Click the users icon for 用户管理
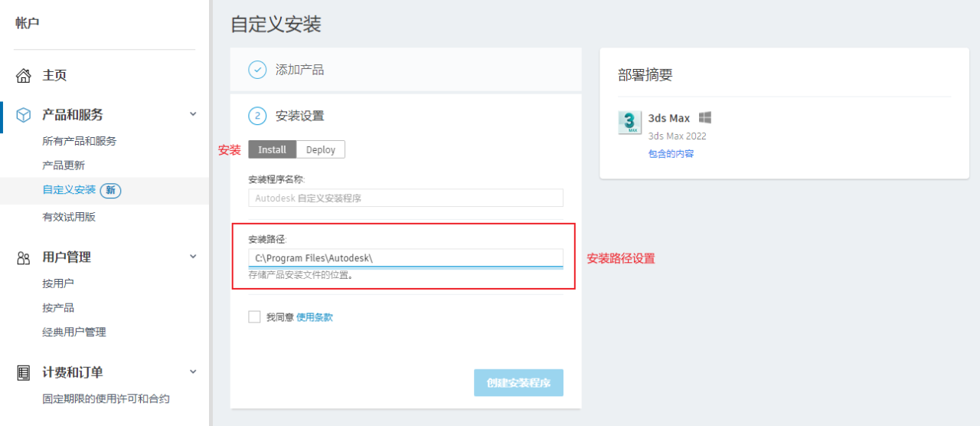980x426 pixels. tap(24, 258)
